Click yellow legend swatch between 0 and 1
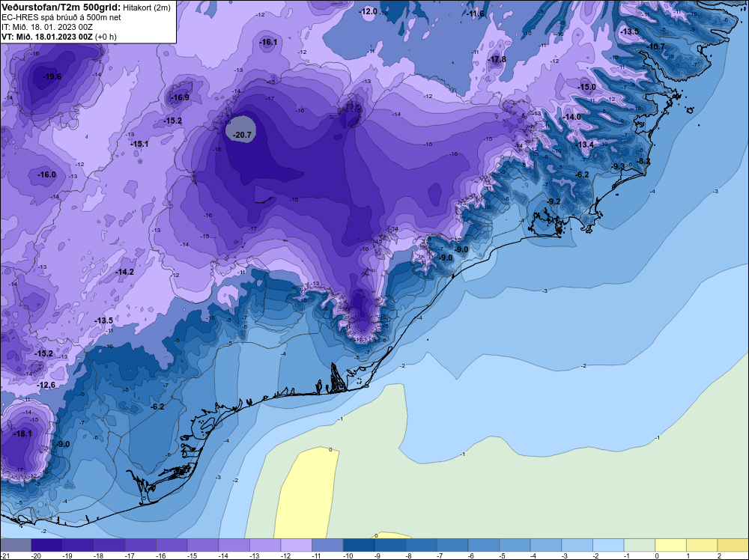749x560 pixels. point(670,545)
